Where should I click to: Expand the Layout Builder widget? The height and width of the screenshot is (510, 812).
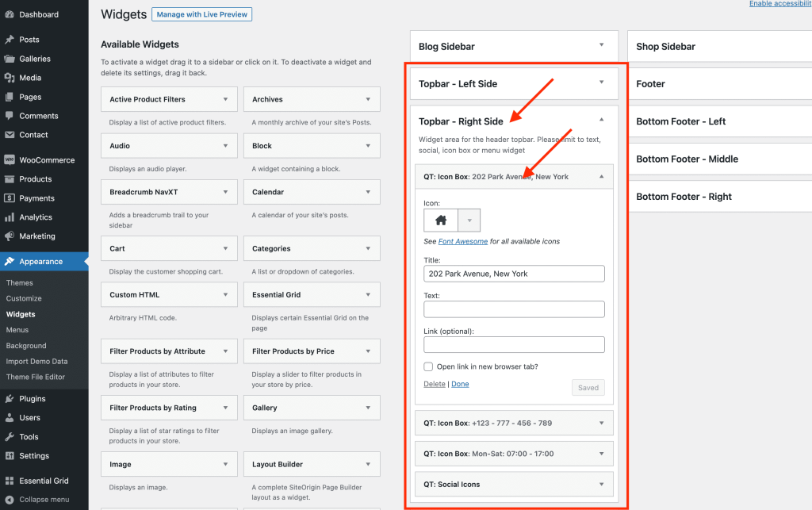(x=368, y=465)
